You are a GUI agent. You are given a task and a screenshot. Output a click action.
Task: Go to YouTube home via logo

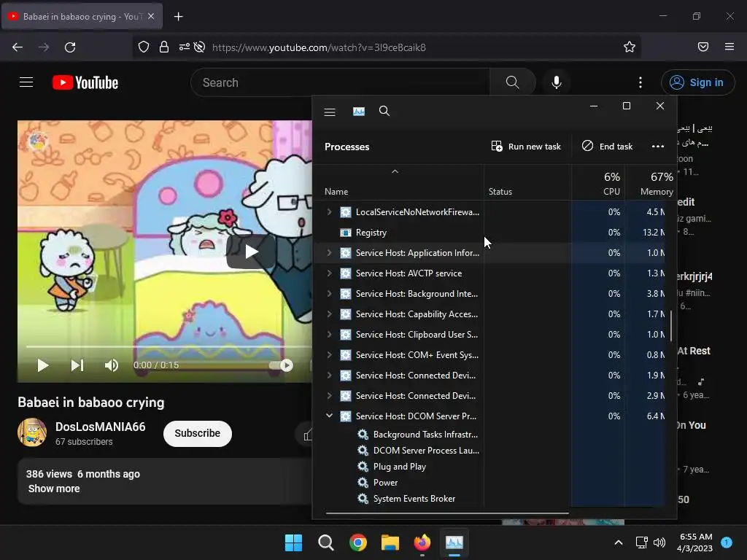[x=85, y=82]
